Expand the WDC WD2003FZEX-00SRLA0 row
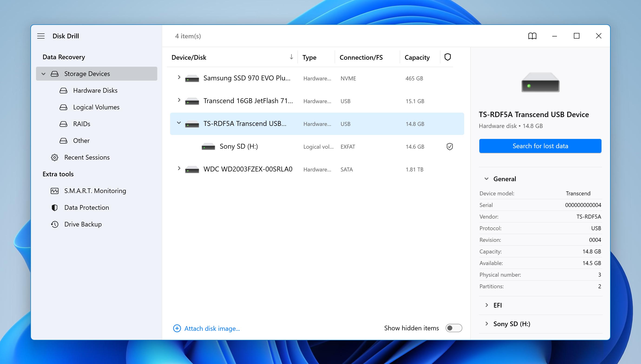 (x=179, y=169)
